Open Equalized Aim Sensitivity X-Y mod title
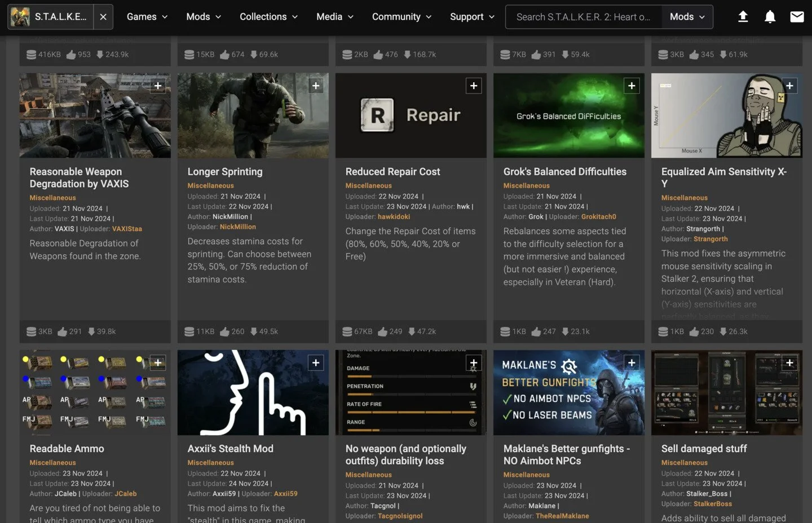Image resolution: width=812 pixels, height=523 pixels. point(724,178)
